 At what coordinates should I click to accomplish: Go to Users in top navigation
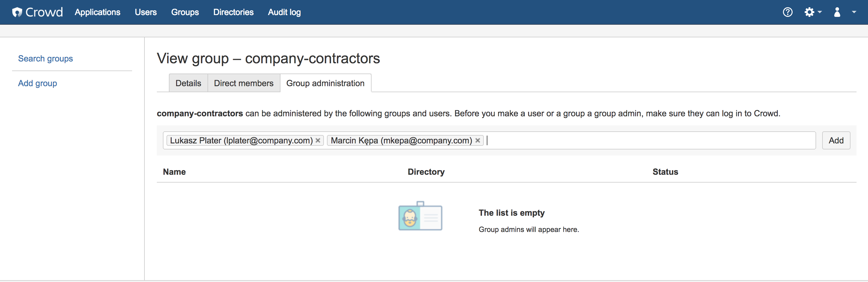click(146, 12)
